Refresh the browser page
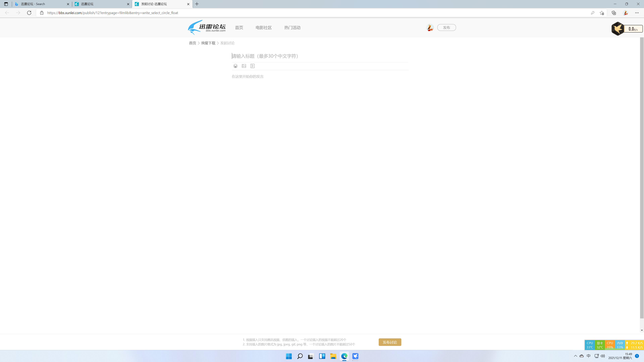644x362 pixels. click(x=29, y=13)
